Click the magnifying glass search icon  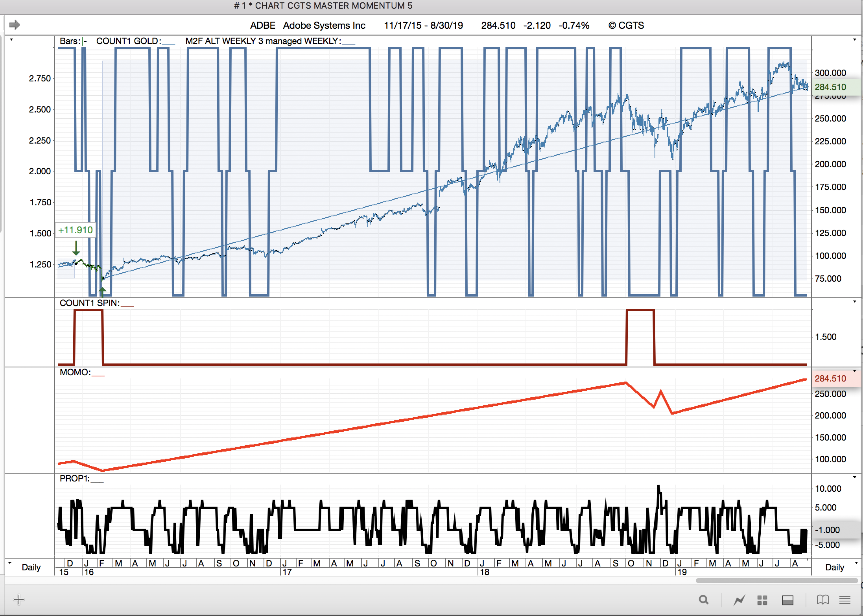(704, 600)
